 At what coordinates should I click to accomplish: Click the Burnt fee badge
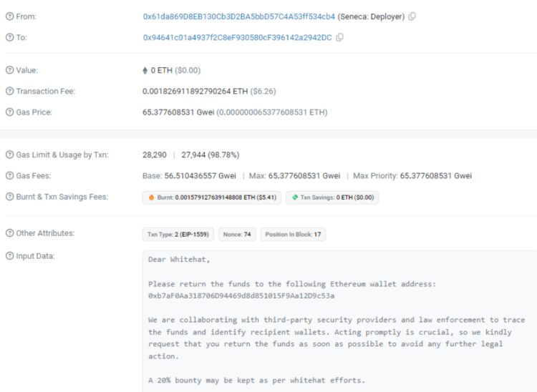pyautogui.click(x=211, y=197)
